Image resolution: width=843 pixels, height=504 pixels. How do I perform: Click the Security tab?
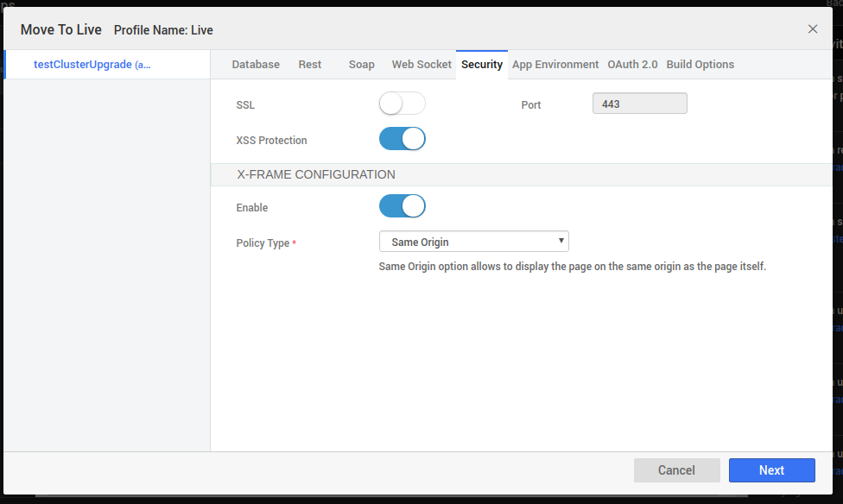[481, 65]
